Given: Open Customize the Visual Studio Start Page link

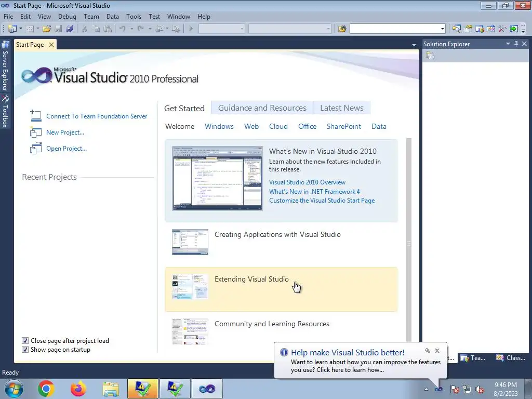Looking at the screenshot, I should click(322, 200).
